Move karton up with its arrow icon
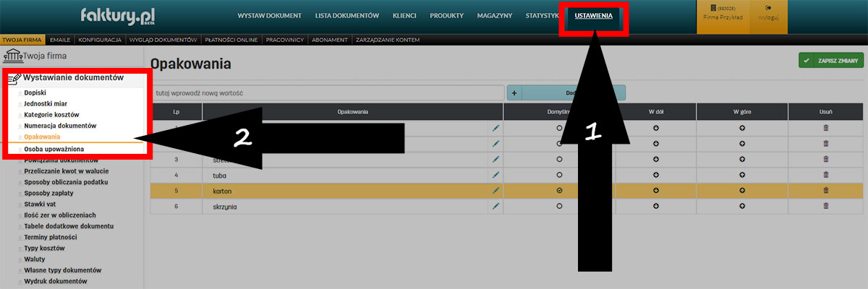The height and width of the screenshot is (289, 868). (x=742, y=190)
